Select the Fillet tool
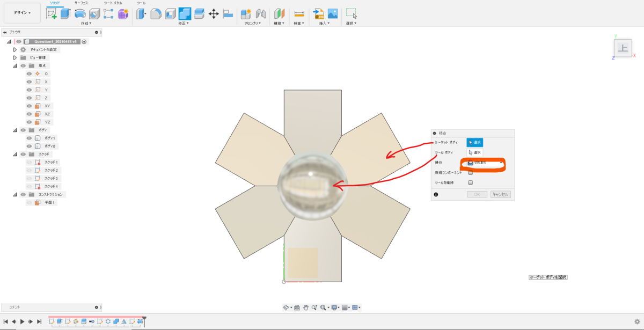Viewport: 644px width, 330px height. pyautogui.click(x=156, y=14)
